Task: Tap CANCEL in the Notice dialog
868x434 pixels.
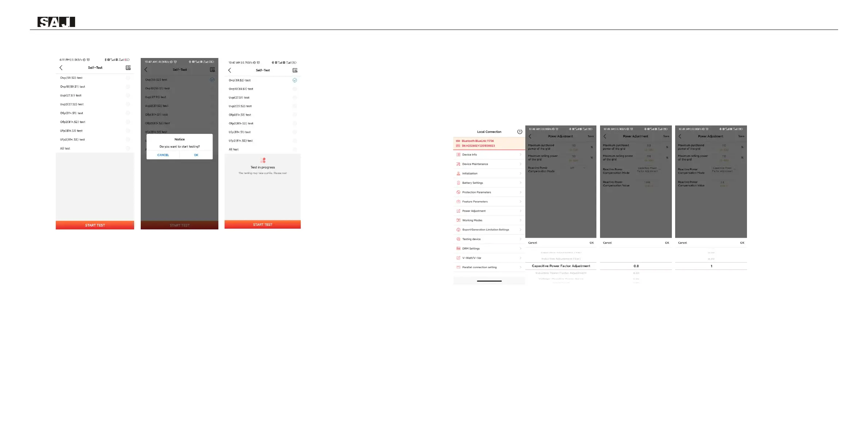Action: 163,155
